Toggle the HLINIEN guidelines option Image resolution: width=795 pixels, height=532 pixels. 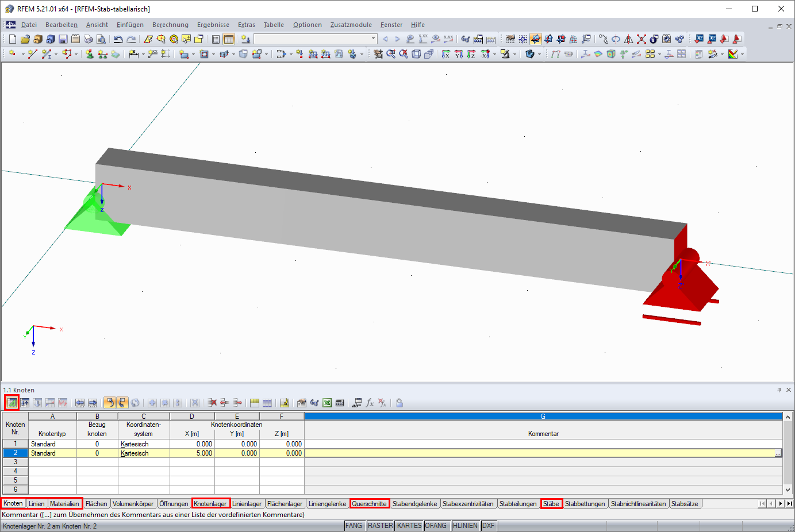[465, 526]
